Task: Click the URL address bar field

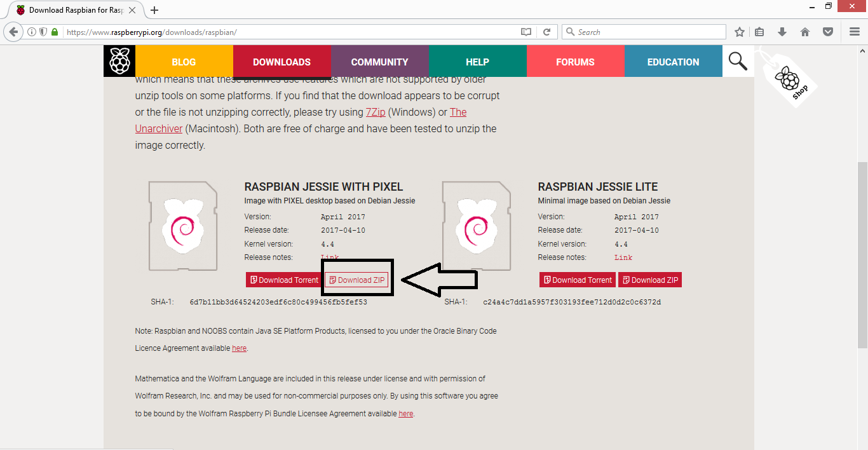Action: click(289, 32)
